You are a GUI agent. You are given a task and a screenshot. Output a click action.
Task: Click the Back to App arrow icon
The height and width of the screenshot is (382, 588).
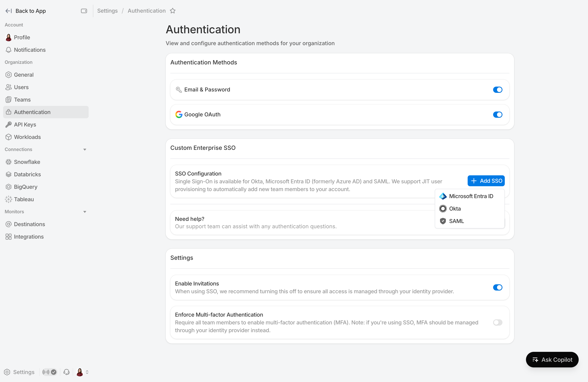8,11
